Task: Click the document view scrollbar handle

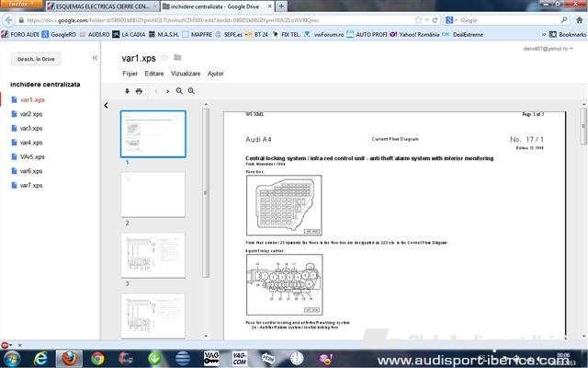Action: [583, 127]
